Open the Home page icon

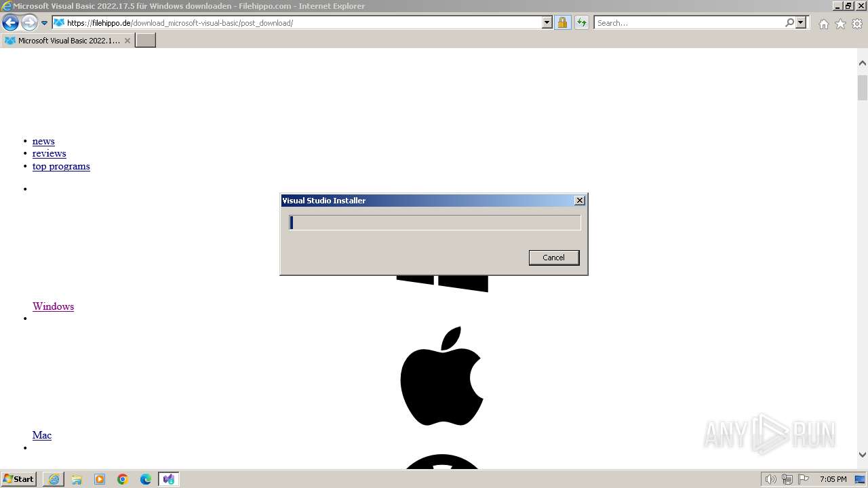tap(823, 24)
